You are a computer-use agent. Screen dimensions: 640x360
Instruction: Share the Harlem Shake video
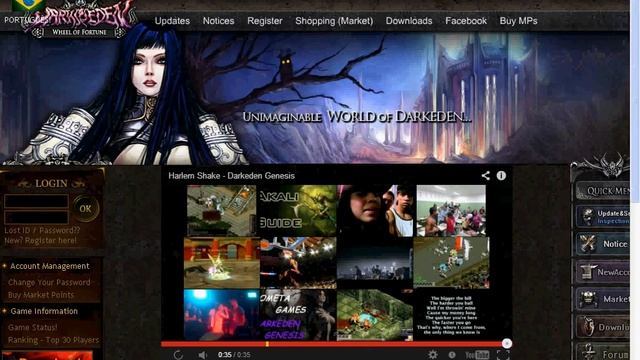tap(485, 176)
